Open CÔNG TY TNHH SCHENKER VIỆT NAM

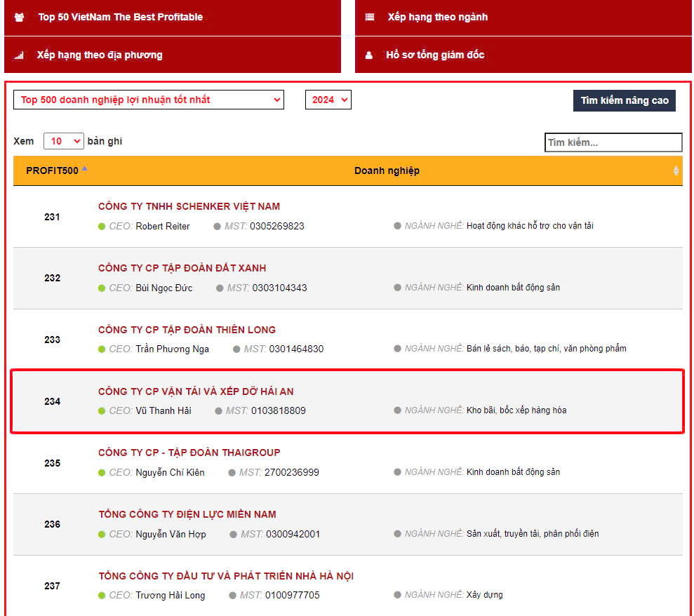point(189,206)
